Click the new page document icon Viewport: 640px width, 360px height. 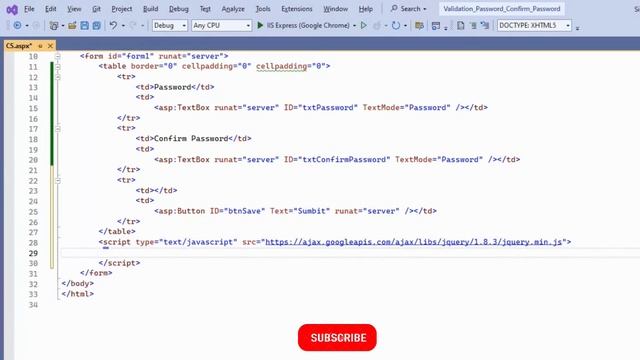460,25
